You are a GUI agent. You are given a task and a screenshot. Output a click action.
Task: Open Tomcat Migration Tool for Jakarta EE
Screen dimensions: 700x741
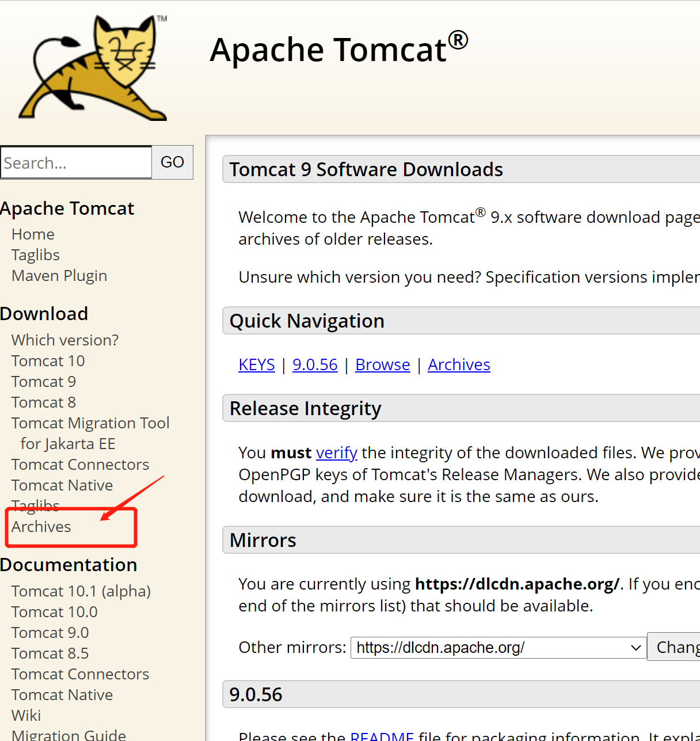pos(90,434)
